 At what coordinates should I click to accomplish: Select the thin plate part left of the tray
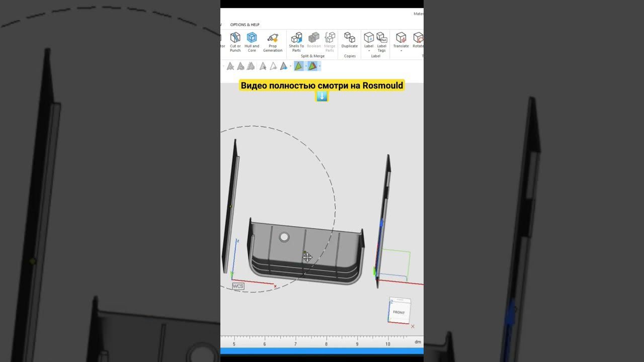click(x=231, y=206)
